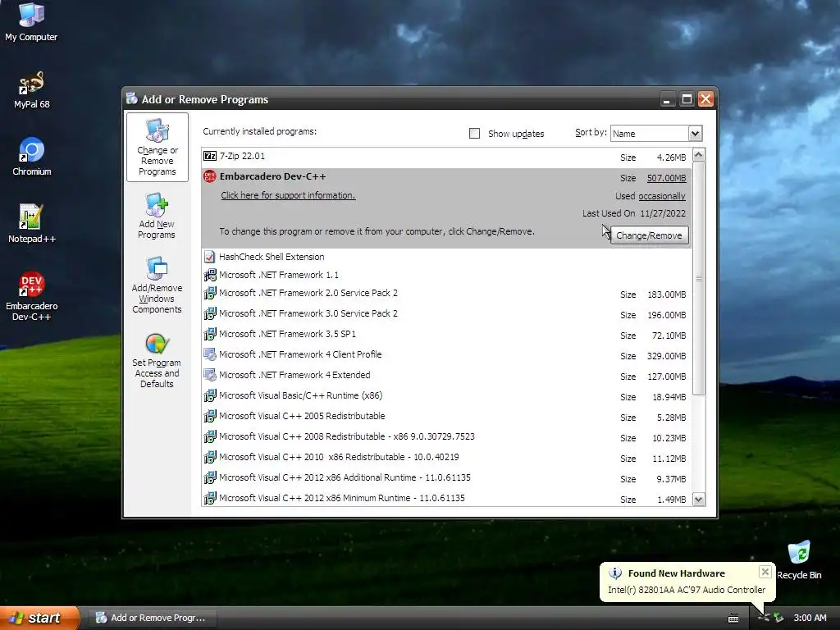Image resolution: width=840 pixels, height=630 pixels.
Task: Select Visual C++ 2010 x86 Redistributable entry
Action: [x=447, y=458]
